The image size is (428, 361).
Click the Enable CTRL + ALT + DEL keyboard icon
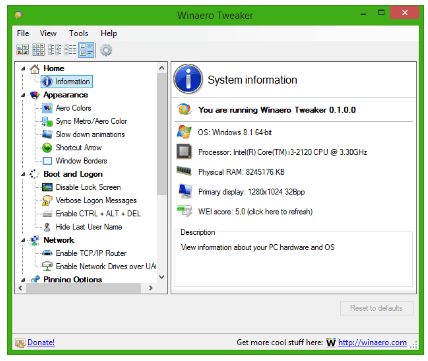coord(47,214)
